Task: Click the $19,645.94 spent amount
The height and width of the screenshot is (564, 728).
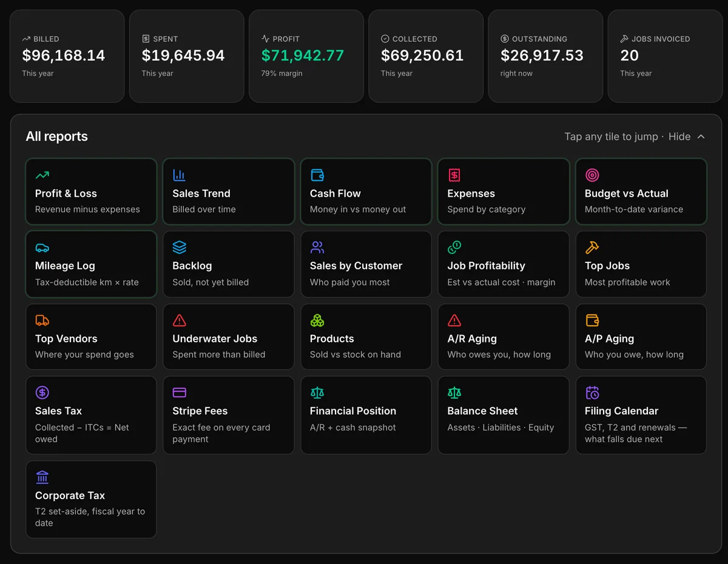Action: click(183, 55)
